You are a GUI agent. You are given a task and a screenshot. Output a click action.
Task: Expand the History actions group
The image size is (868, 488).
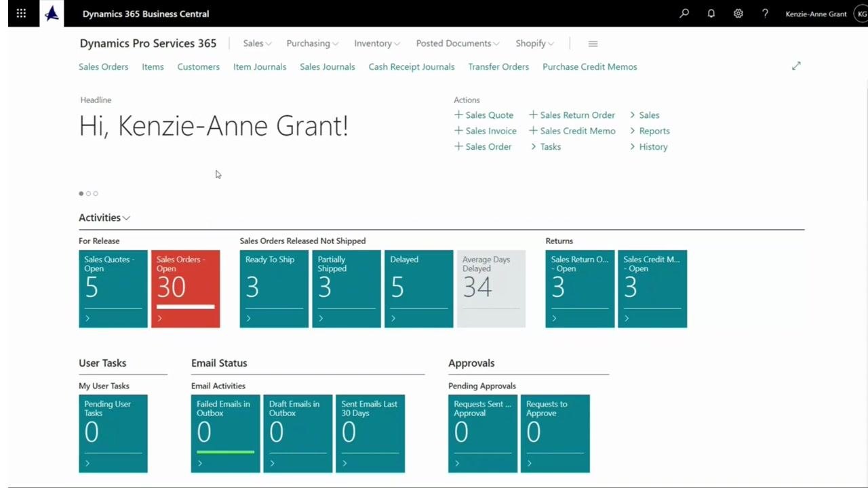(649, 146)
